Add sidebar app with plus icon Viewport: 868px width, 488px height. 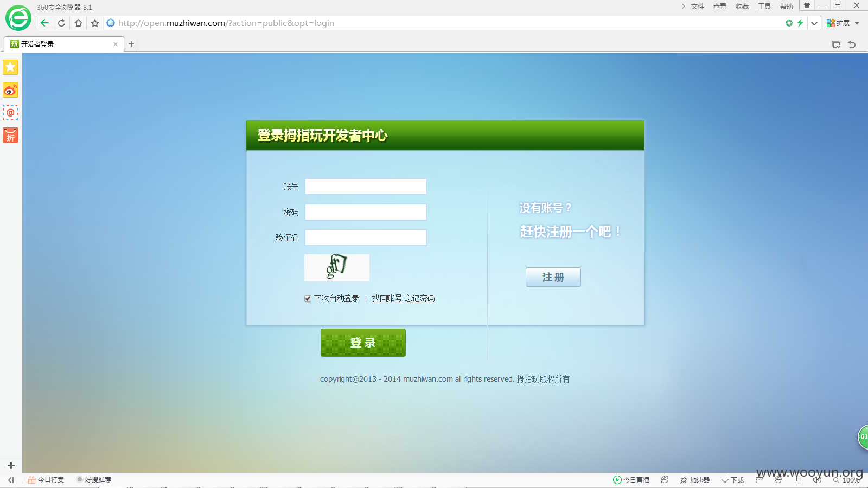[x=11, y=465]
